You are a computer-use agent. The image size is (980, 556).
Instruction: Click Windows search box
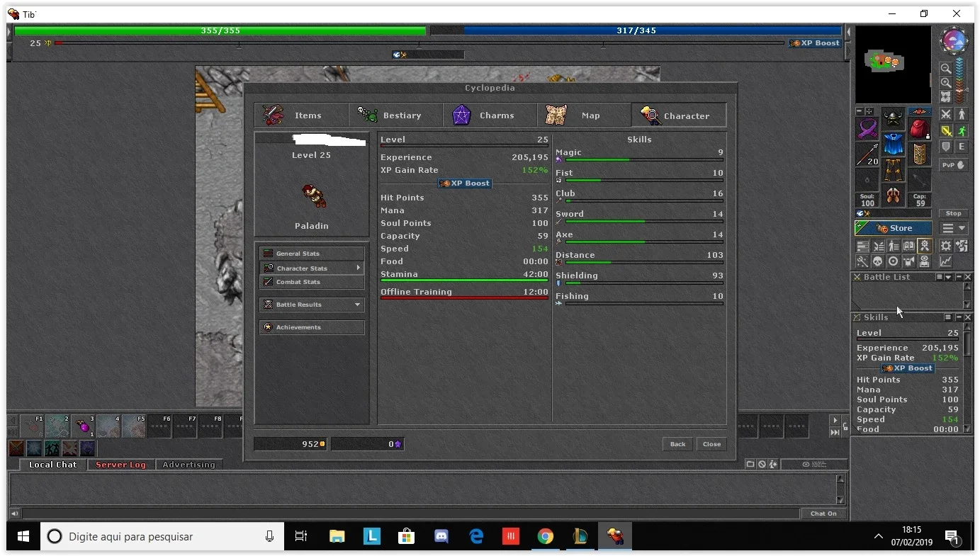[x=162, y=537]
